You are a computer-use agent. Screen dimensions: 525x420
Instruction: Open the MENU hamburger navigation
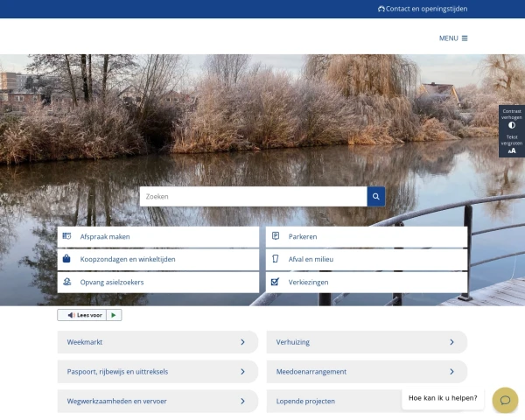click(x=453, y=38)
